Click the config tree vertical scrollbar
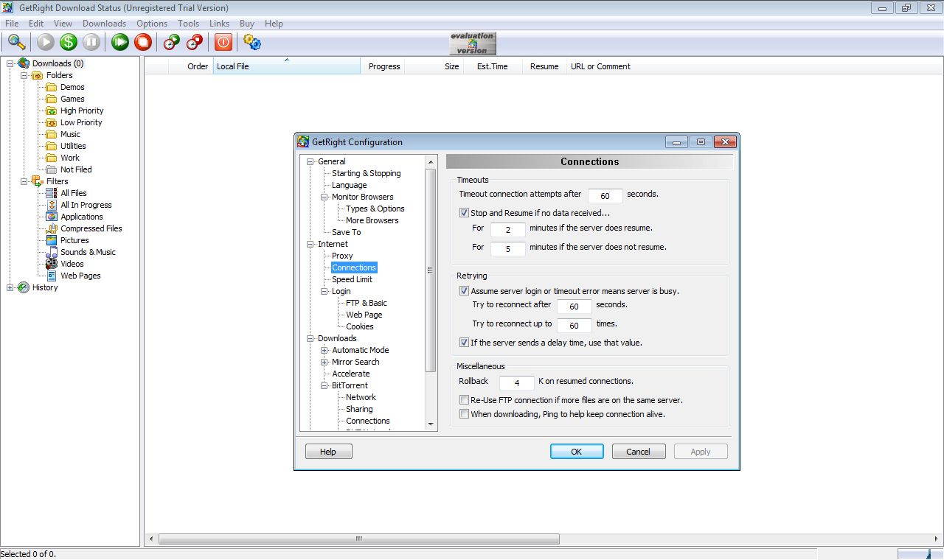The width and height of the screenshot is (944, 560). click(431, 270)
